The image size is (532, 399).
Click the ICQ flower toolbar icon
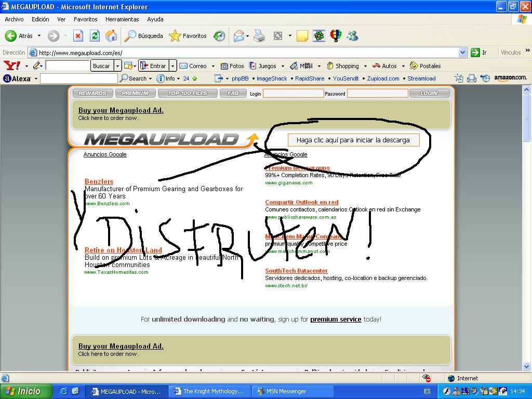[319, 36]
